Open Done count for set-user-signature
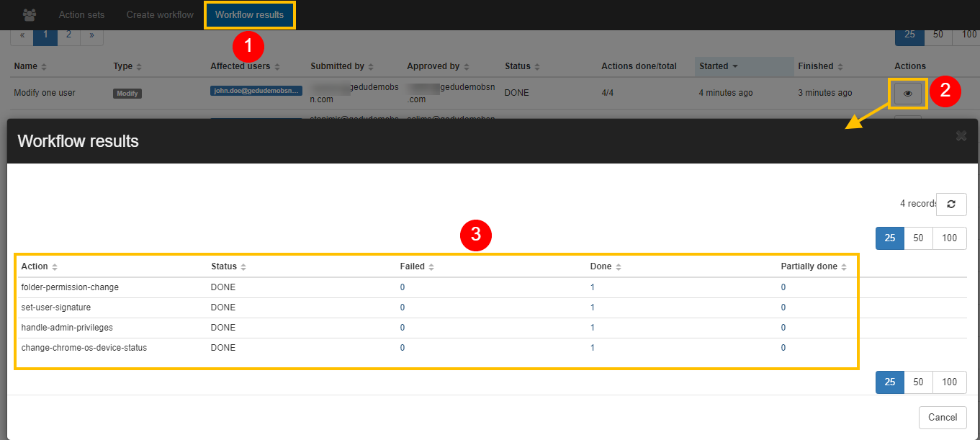Image resolution: width=980 pixels, height=440 pixels. point(593,307)
